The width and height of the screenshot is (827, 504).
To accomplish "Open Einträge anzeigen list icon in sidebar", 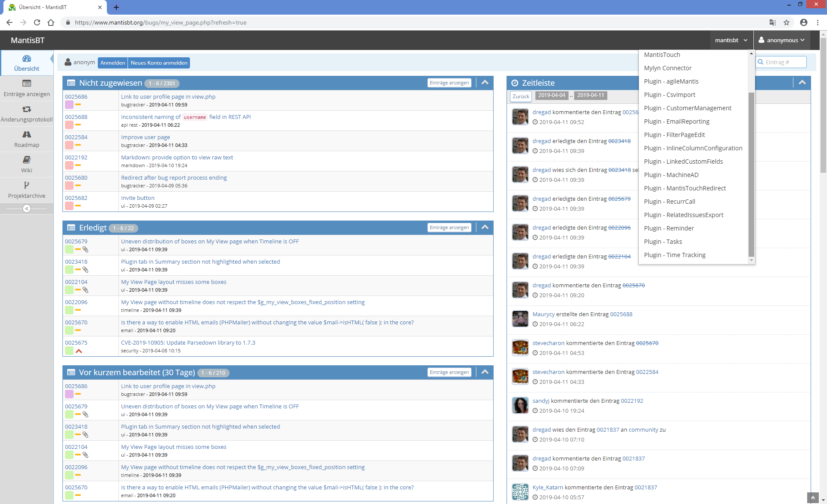I will 27,84.
